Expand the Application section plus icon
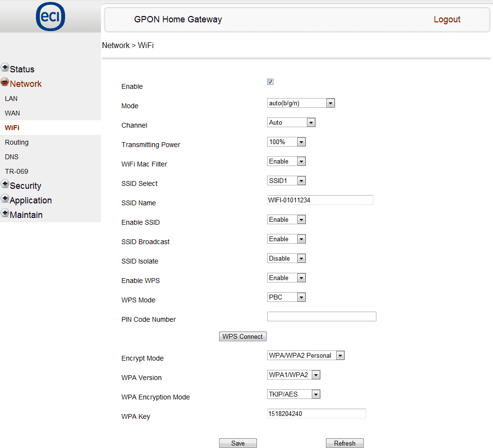The image size is (493, 448). click(x=5, y=199)
